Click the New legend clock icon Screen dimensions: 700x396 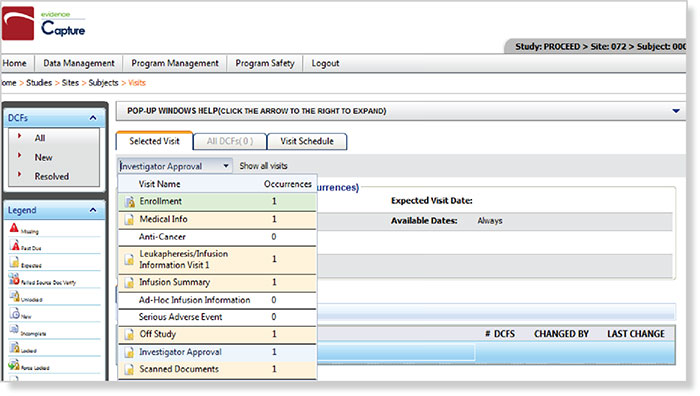click(x=14, y=313)
